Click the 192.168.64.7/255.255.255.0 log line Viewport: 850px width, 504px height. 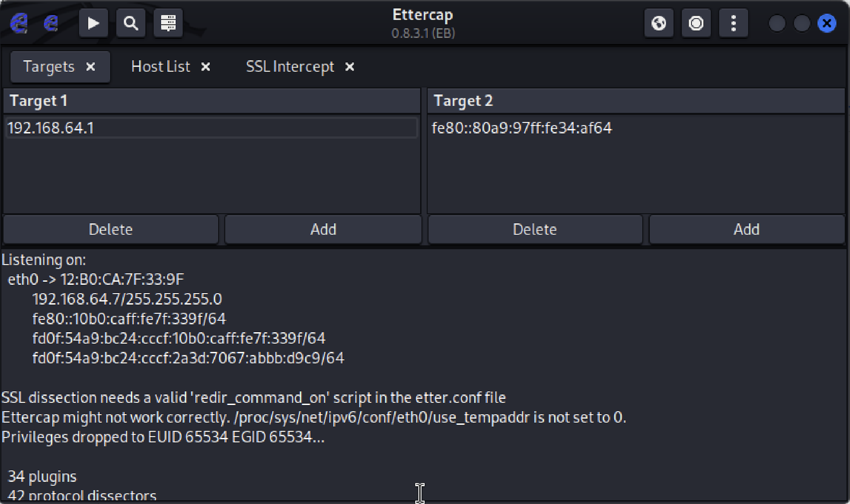(x=127, y=299)
